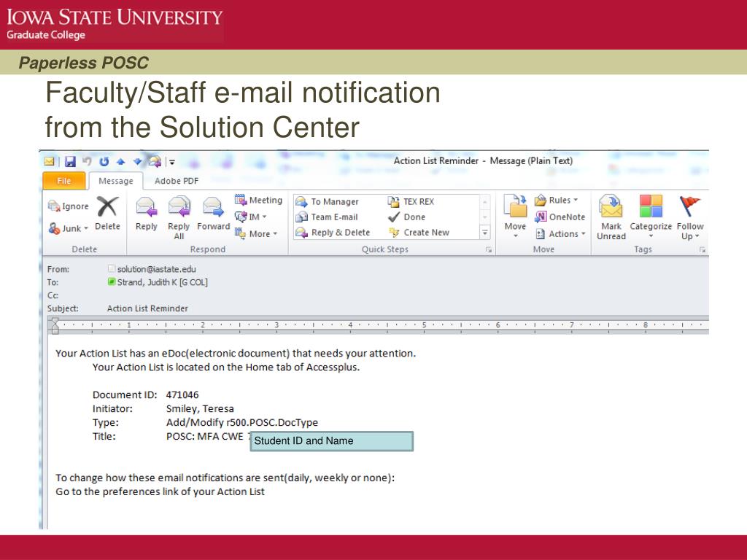Screen dimensions: 747x560
Task: Mark the message as Unread
Action: click(611, 217)
